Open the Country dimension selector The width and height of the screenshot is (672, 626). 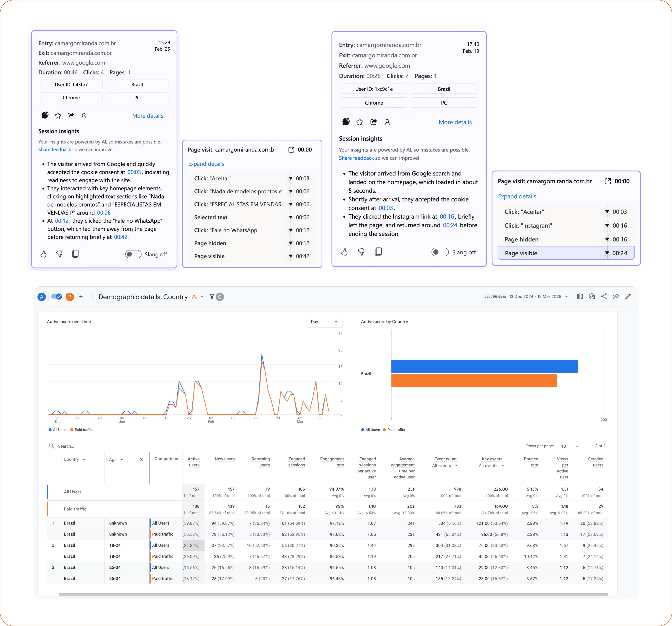[x=75, y=459]
